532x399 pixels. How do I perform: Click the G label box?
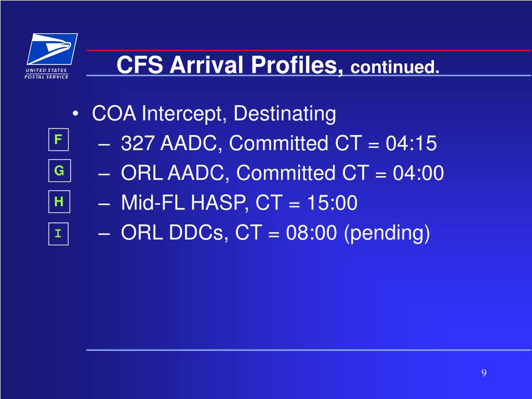tap(59, 170)
